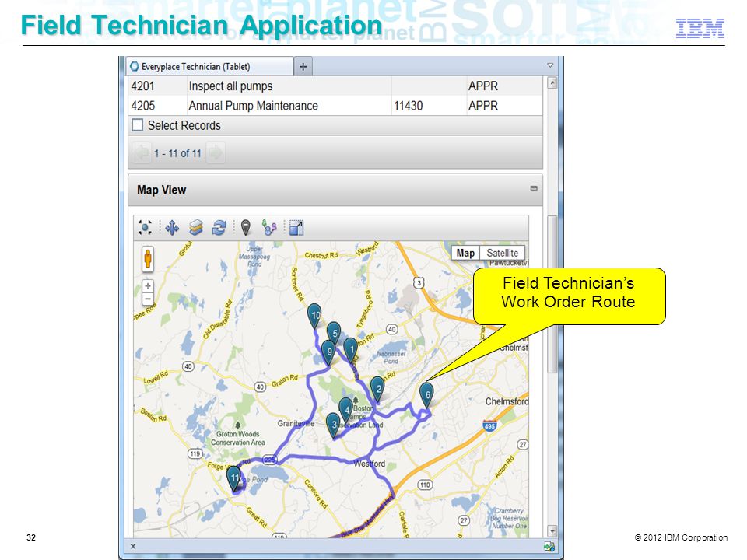
Task: Open work order 4201
Action: pyautogui.click(x=143, y=86)
